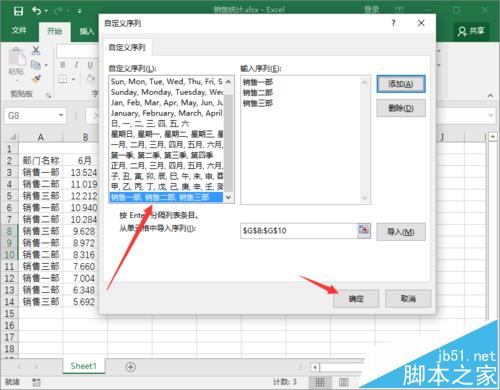Click cell 6月 header in column B
The width and height of the screenshot is (500, 390).
tap(85, 161)
